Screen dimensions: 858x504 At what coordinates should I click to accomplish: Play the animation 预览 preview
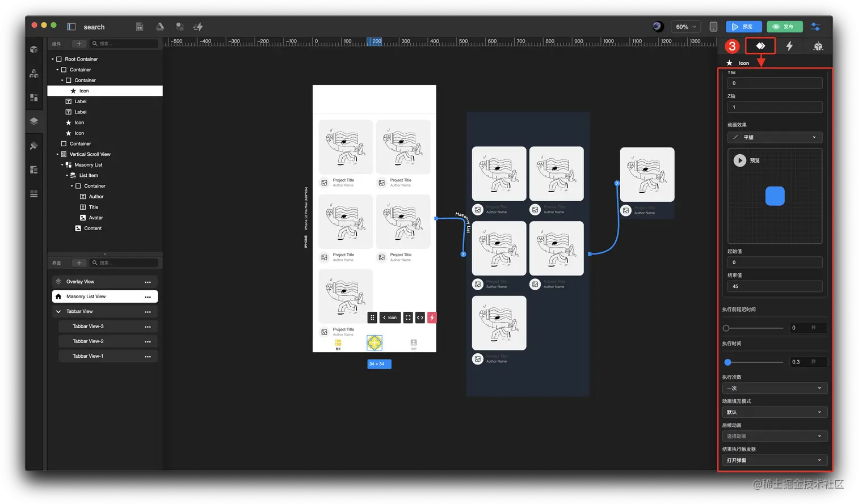tap(740, 160)
